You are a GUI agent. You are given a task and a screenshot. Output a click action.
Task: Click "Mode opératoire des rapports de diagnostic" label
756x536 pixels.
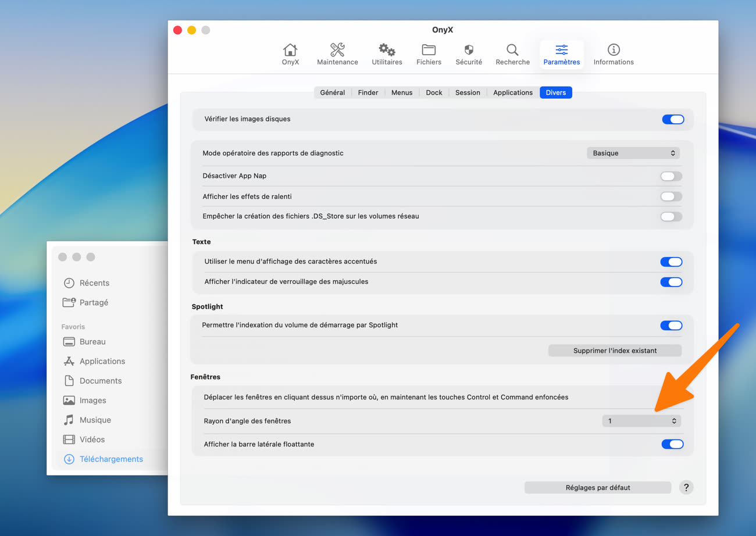coord(273,153)
